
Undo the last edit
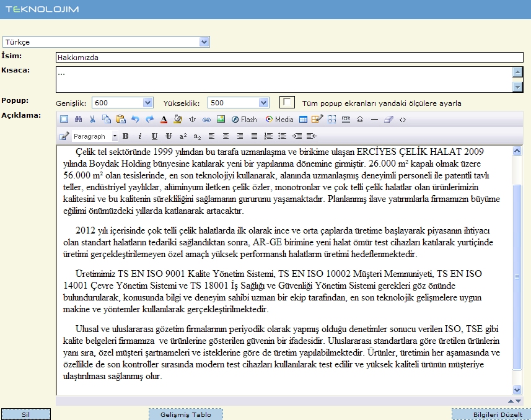136,119
